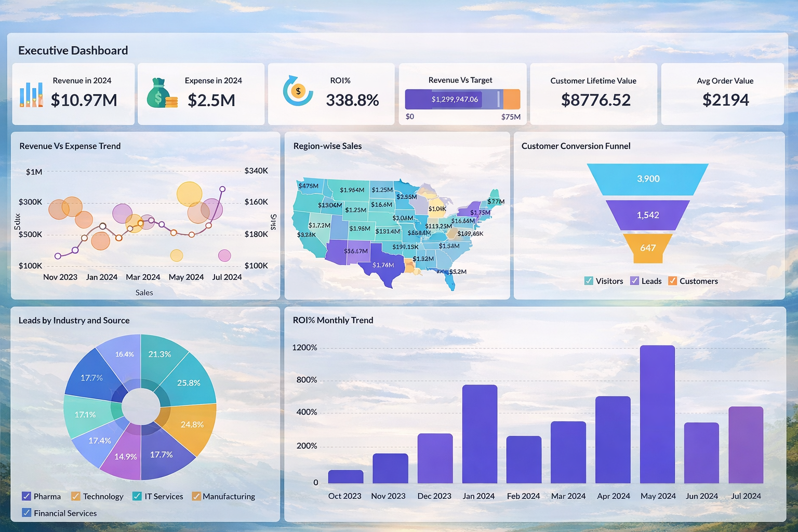Toggle the Manufacturing legend checkbox
The height and width of the screenshot is (532, 798).
click(196, 496)
